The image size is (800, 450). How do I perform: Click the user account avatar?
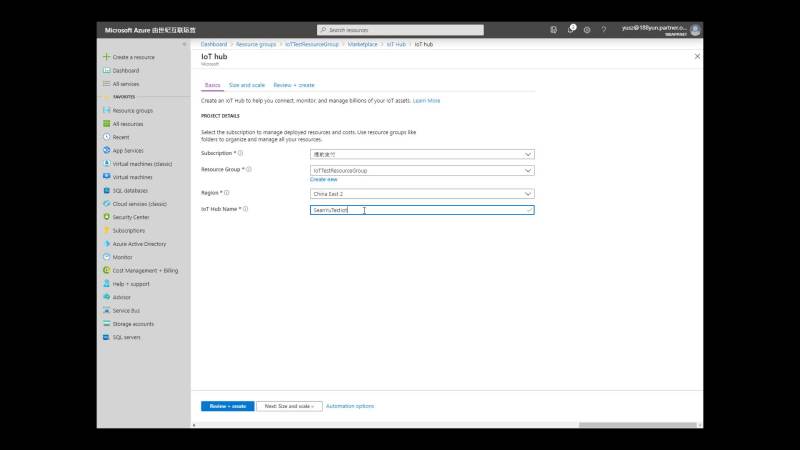(695, 30)
